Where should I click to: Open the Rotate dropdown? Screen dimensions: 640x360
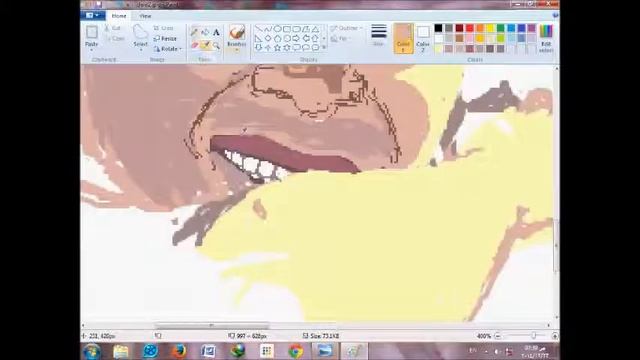click(168, 49)
